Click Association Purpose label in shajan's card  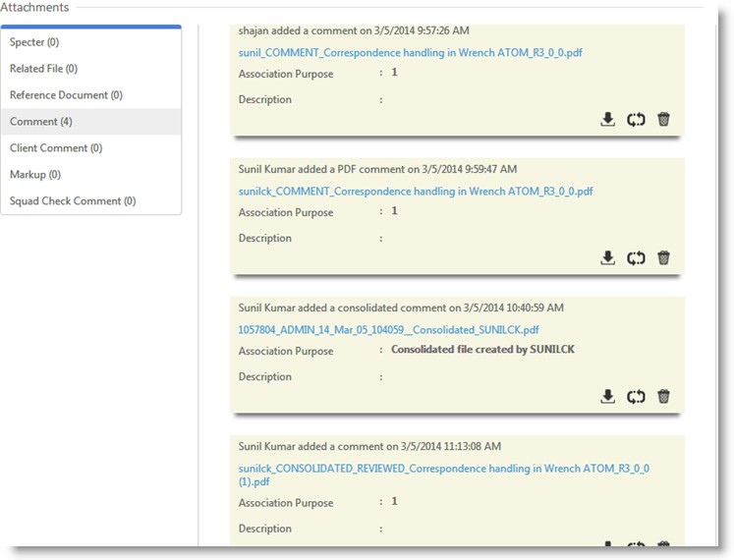click(x=286, y=74)
